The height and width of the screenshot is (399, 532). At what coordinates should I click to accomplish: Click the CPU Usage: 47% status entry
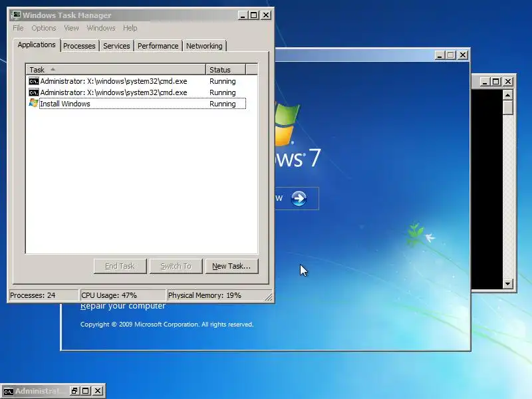point(122,295)
